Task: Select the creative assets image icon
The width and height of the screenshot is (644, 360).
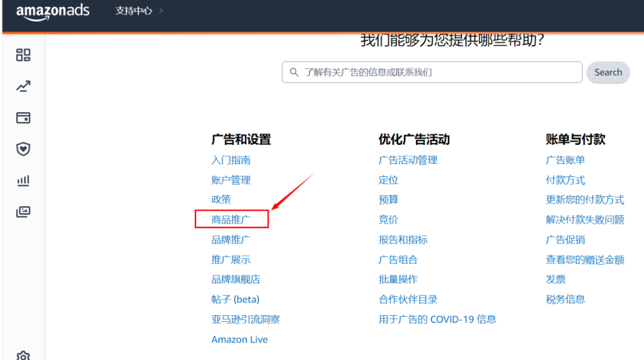Action: coord(23,212)
